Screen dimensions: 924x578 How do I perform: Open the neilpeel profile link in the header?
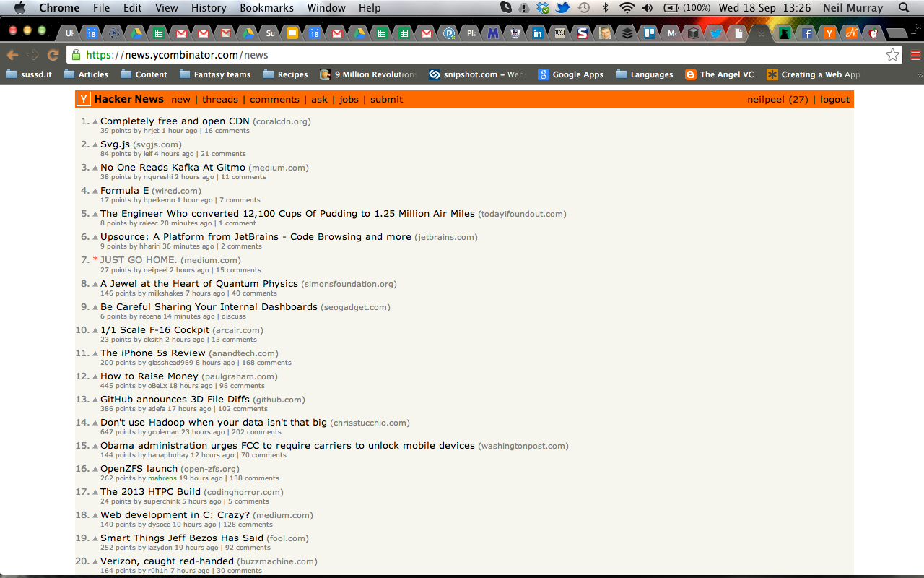click(x=767, y=100)
